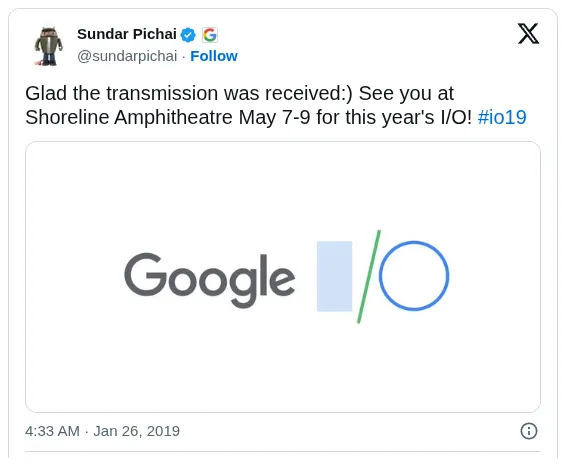This screenshot has height=470, width=577.
Task: Click the 'May 7-9' text in the tweet
Action: point(275,117)
